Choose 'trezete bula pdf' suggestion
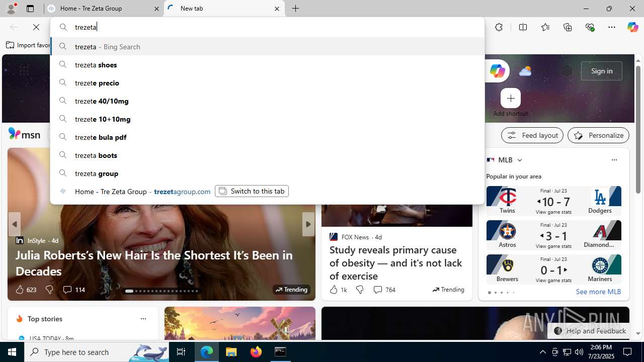Viewport: 644px width, 362px height. coord(268,137)
